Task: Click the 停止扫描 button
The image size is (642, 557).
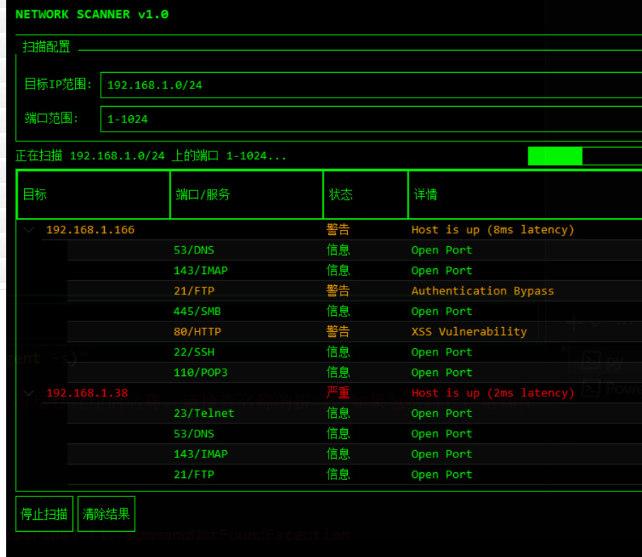Action: pyautogui.click(x=44, y=514)
